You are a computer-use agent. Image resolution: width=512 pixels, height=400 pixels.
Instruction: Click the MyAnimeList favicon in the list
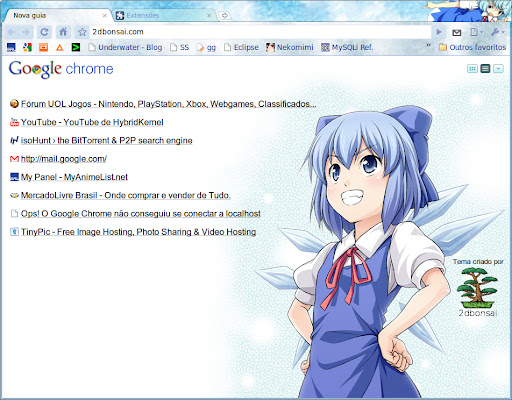14,177
